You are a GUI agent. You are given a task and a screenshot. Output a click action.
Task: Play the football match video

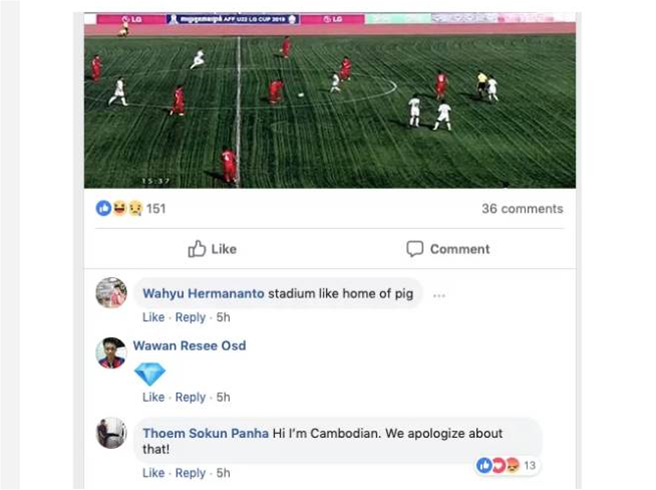[x=330, y=100]
